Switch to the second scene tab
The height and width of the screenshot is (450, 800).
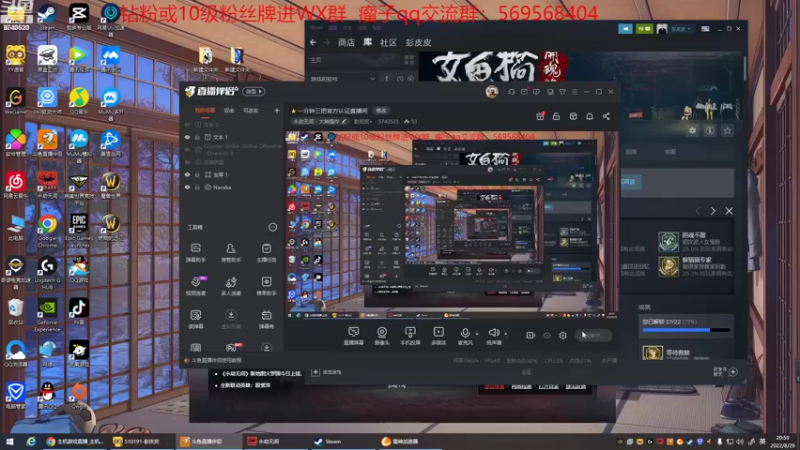coord(229,110)
